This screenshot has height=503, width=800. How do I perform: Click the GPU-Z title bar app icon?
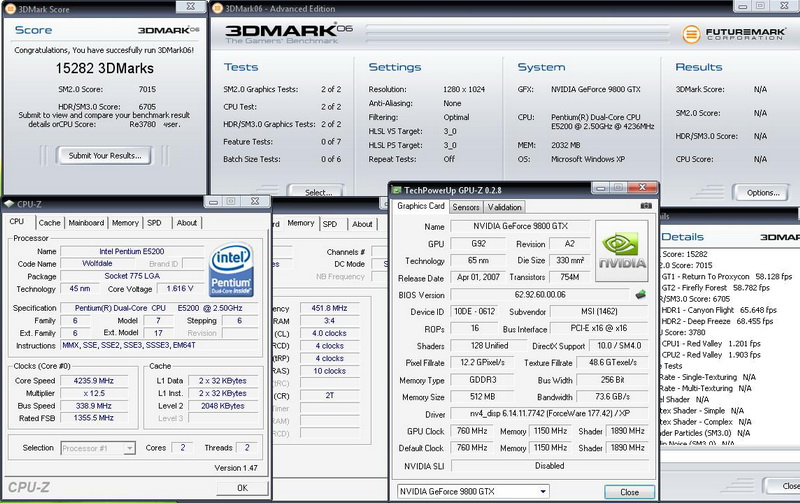(397, 190)
